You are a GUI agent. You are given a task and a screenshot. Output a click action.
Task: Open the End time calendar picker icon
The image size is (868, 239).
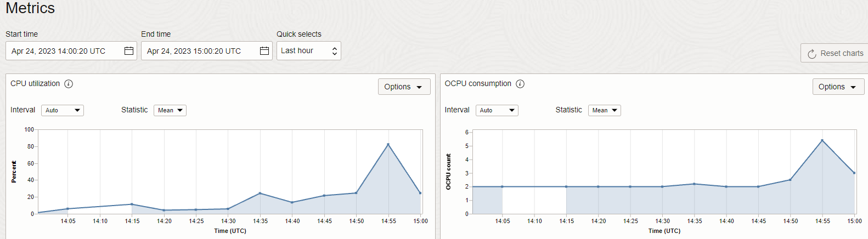pyautogui.click(x=264, y=51)
